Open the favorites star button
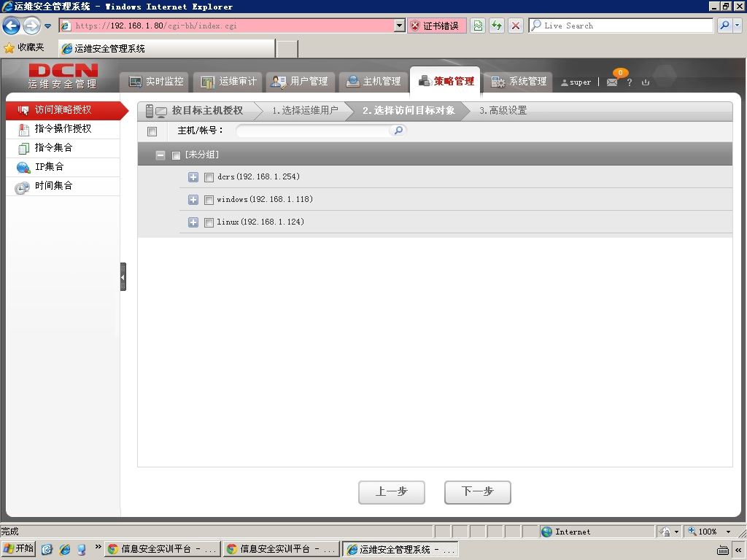 pos(24,47)
